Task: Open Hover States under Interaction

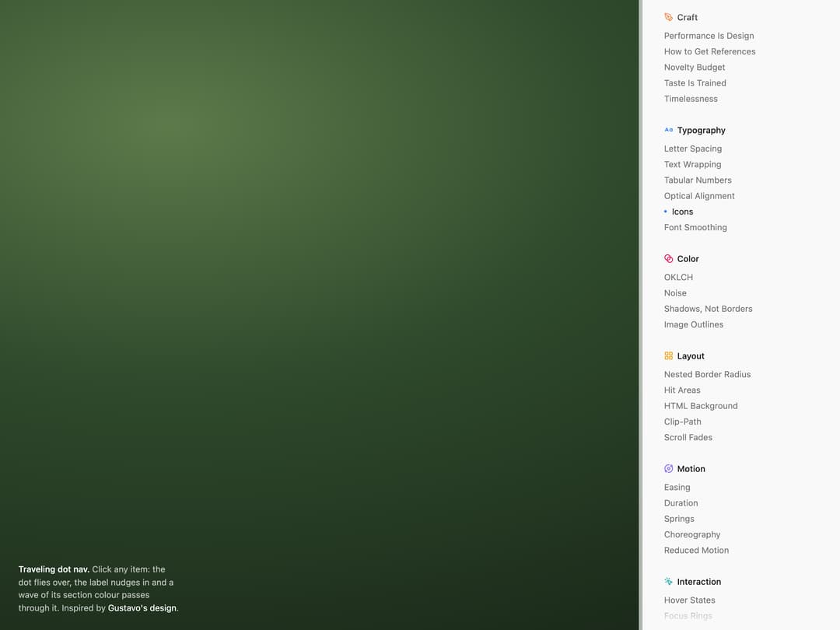Action: point(689,600)
